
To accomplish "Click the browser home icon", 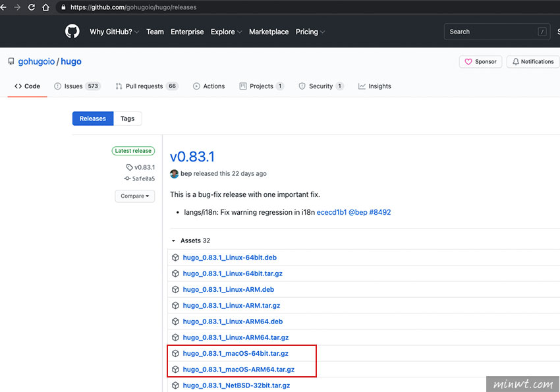I will 45,7.
